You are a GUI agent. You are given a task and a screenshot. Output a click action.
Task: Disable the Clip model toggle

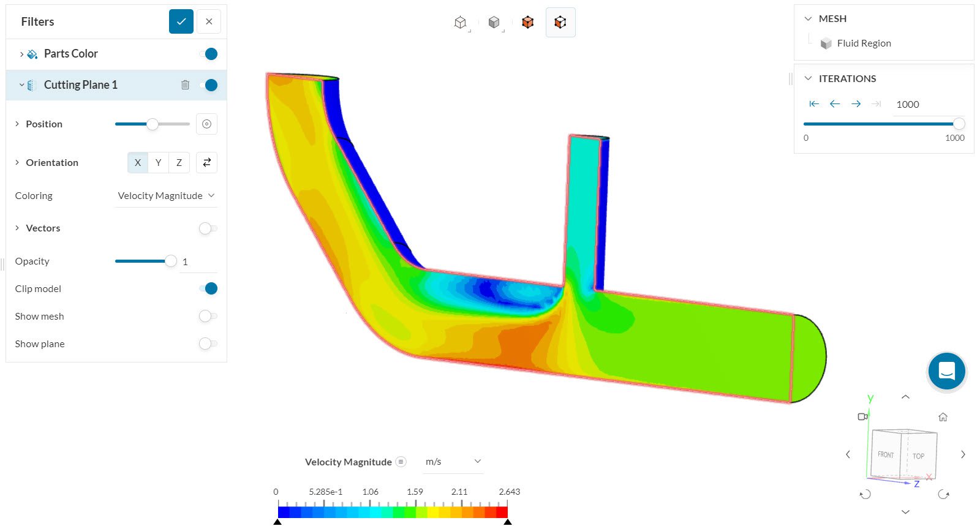pyautogui.click(x=208, y=289)
